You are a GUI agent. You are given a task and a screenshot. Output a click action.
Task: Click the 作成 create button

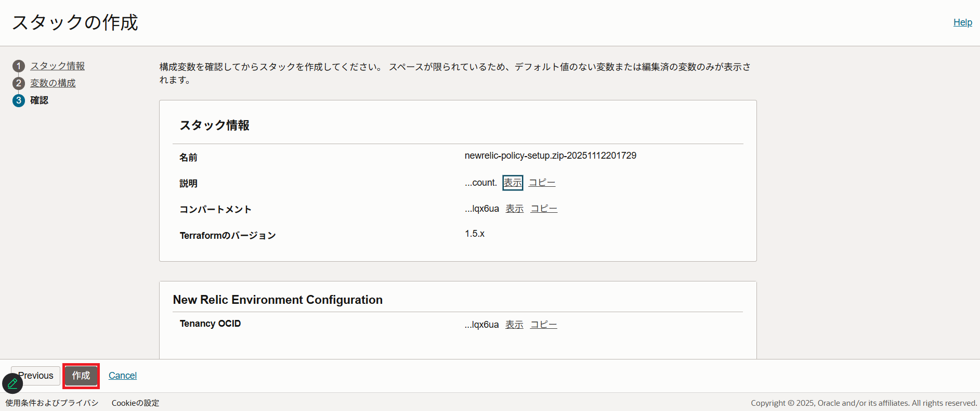click(81, 376)
